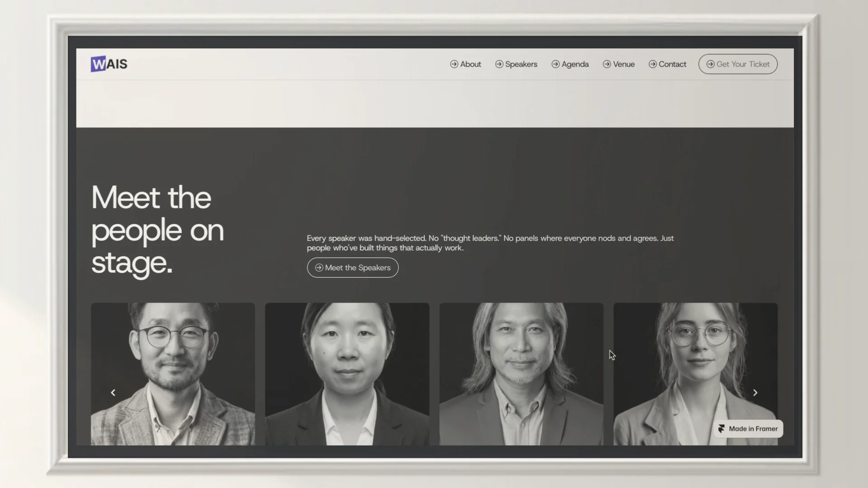Click the arrow icon in Meet the Speakers
This screenshot has height=488, width=868.
click(x=319, y=267)
